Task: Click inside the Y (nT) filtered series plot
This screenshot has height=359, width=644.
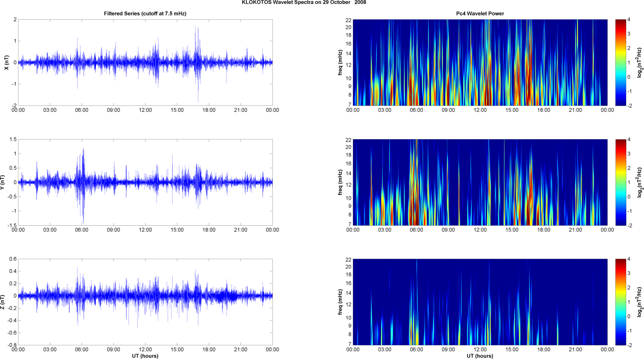Action: [145, 182]
